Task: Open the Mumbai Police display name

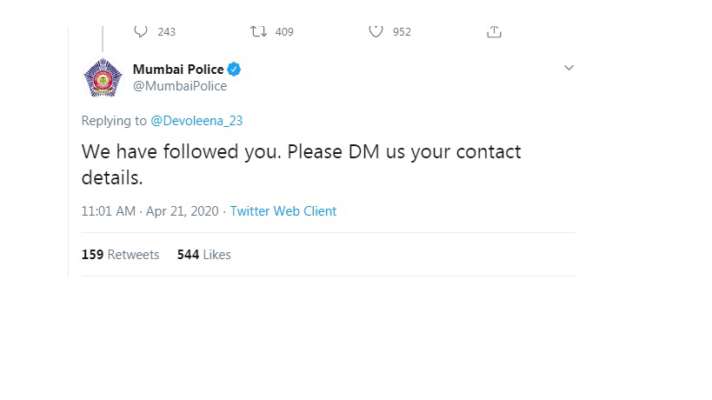Action: point(178,69)
